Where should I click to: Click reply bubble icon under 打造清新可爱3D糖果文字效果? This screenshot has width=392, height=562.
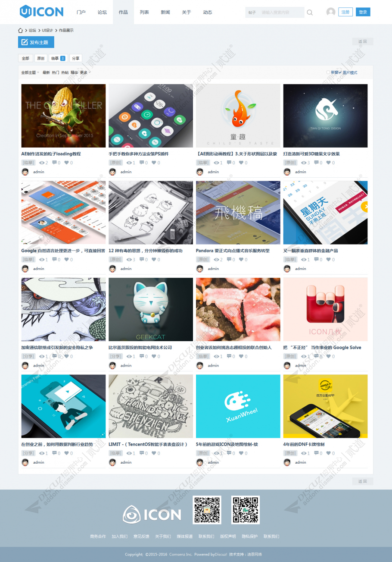(316, 163)
